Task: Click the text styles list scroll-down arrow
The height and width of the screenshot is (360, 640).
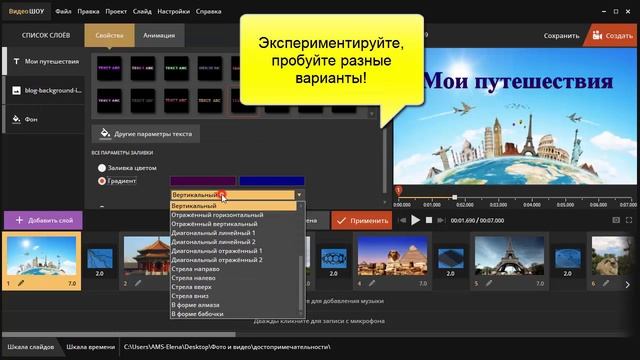Action: point(372,113)
